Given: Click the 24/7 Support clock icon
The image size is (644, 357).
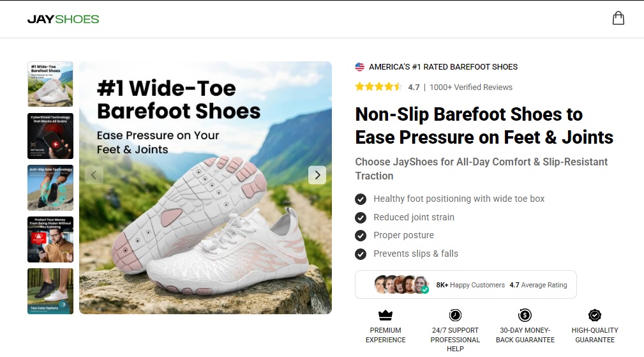Looking at the screenshot, I should pyautogui.click(x=455, y=315).
